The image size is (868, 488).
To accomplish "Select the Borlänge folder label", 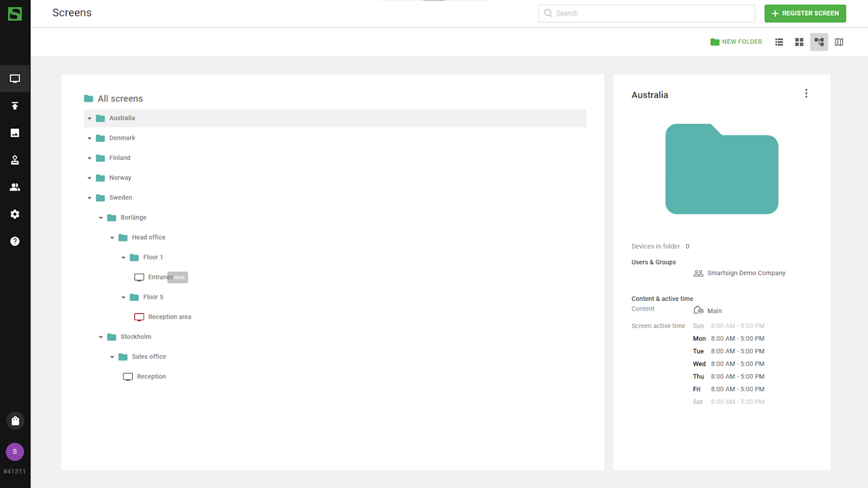I will [x=134, y=218].
